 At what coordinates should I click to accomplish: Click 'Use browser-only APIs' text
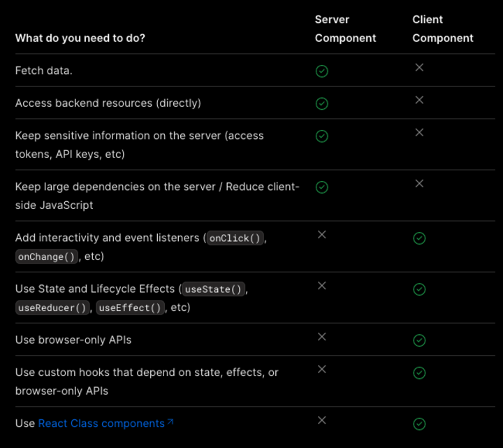(73, 340)
